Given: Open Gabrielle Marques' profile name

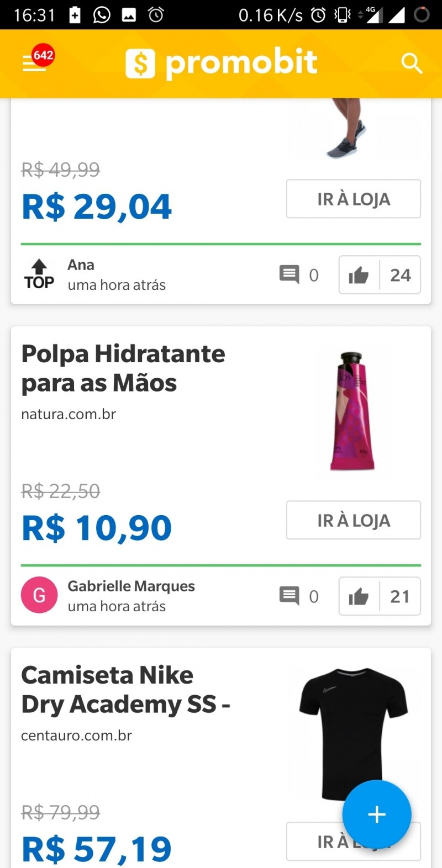Looking at the screenshot, I should (x=131, y=586).
